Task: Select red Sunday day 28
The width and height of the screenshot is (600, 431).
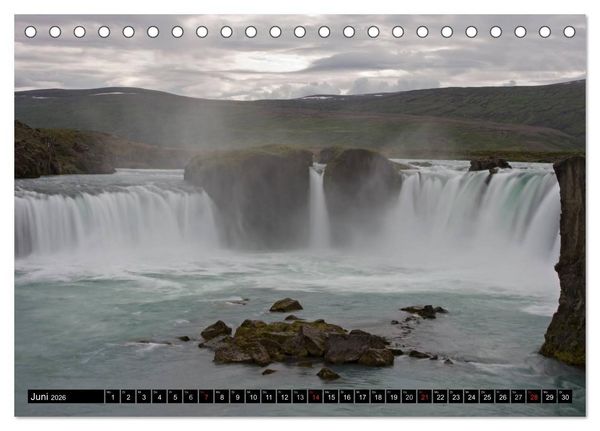Action: pyautogui.click(x=534, y=397)
